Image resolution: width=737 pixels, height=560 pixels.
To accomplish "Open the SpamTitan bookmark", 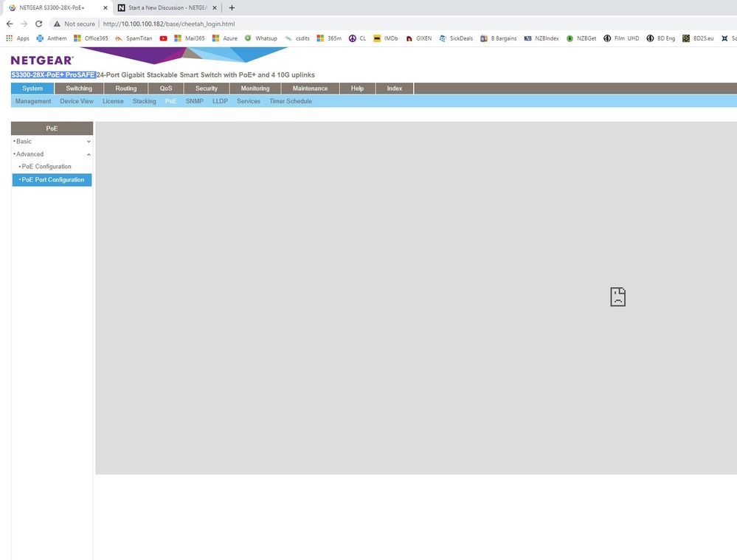I will coord(134,38).
